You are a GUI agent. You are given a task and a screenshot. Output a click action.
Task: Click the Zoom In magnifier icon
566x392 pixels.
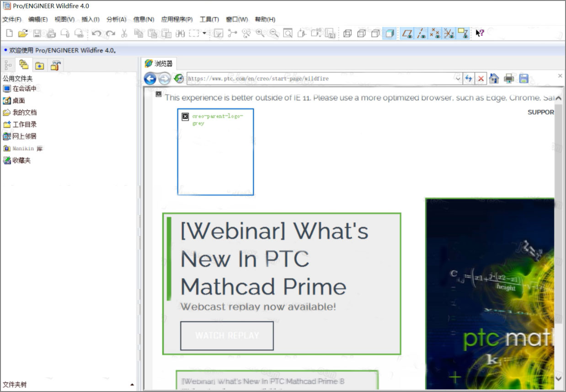260,33
